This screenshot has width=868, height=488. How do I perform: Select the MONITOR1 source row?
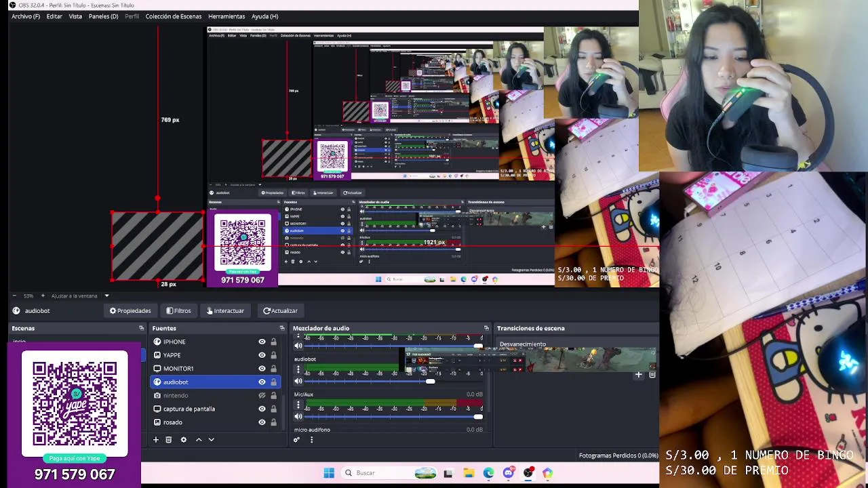tap(214, 369)
